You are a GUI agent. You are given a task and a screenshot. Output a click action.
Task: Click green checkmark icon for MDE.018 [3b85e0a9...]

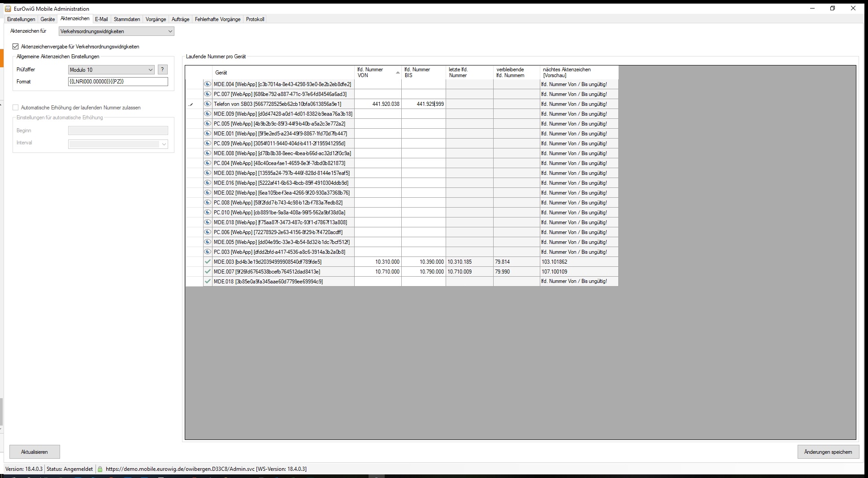pyautogui.click(x=208, y=282)
